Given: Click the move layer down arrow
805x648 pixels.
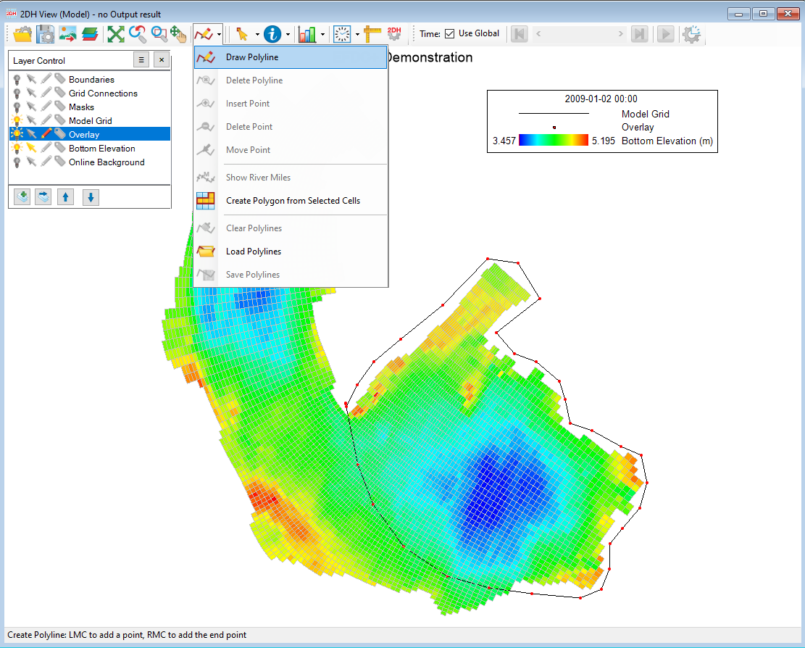Looking at the screenshot, I should (90, 197).
